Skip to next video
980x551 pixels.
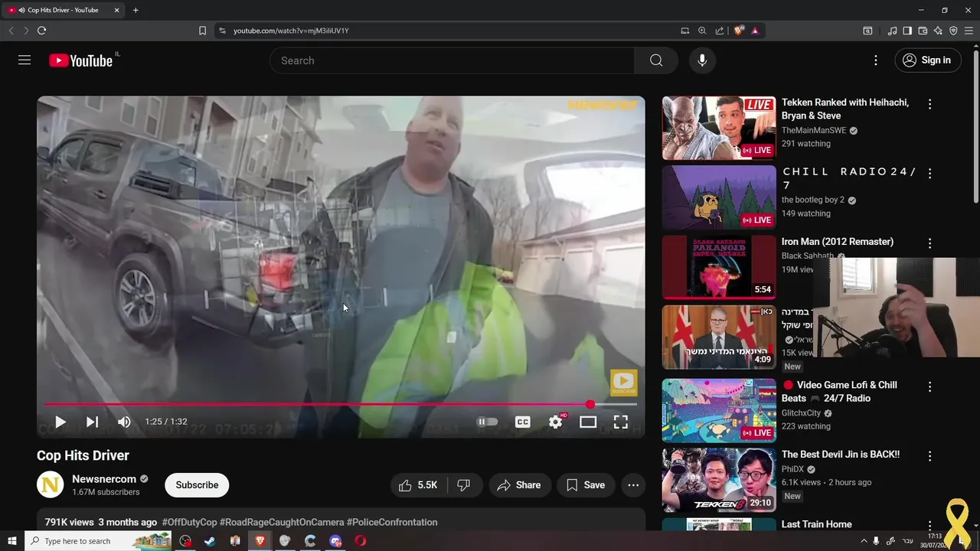click(x=92, y=422)
